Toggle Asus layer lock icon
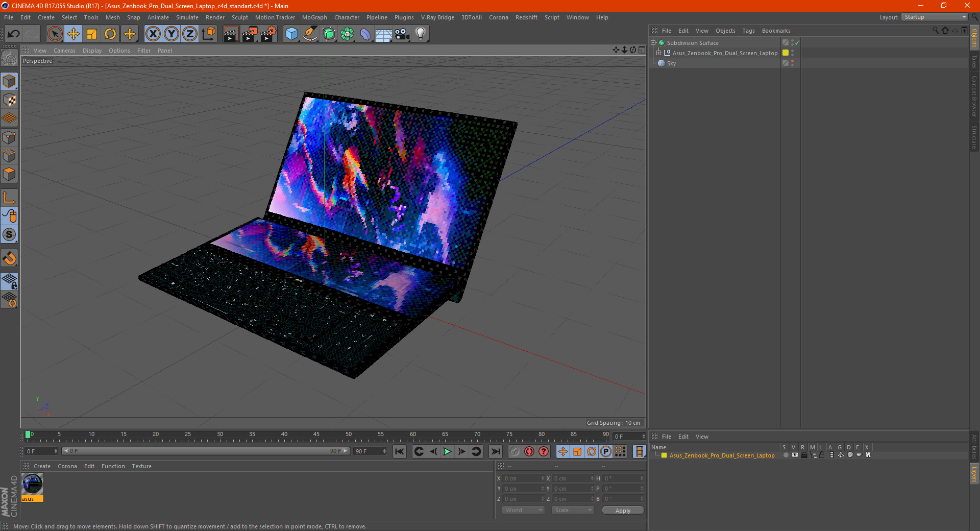980x531 pixels. (x=822, y=455)
